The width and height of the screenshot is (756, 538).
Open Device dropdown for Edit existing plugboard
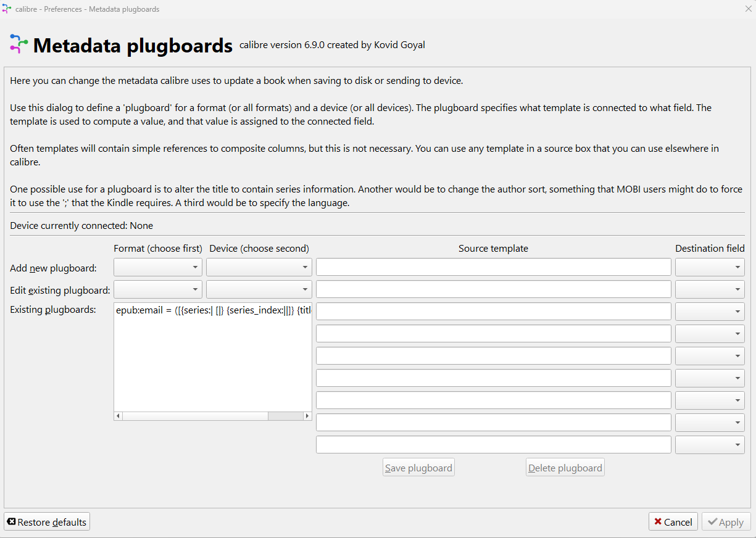259,289
